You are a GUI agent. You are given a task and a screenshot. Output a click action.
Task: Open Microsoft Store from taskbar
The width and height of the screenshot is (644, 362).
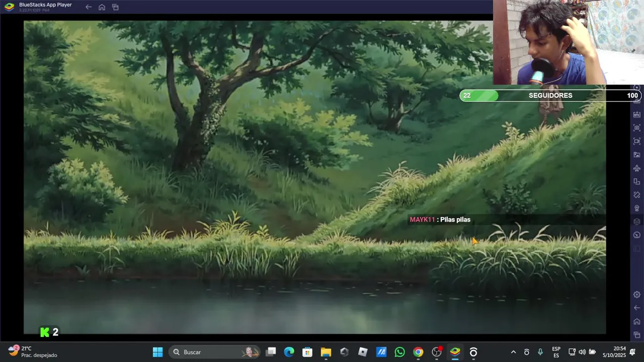(307, 352)
